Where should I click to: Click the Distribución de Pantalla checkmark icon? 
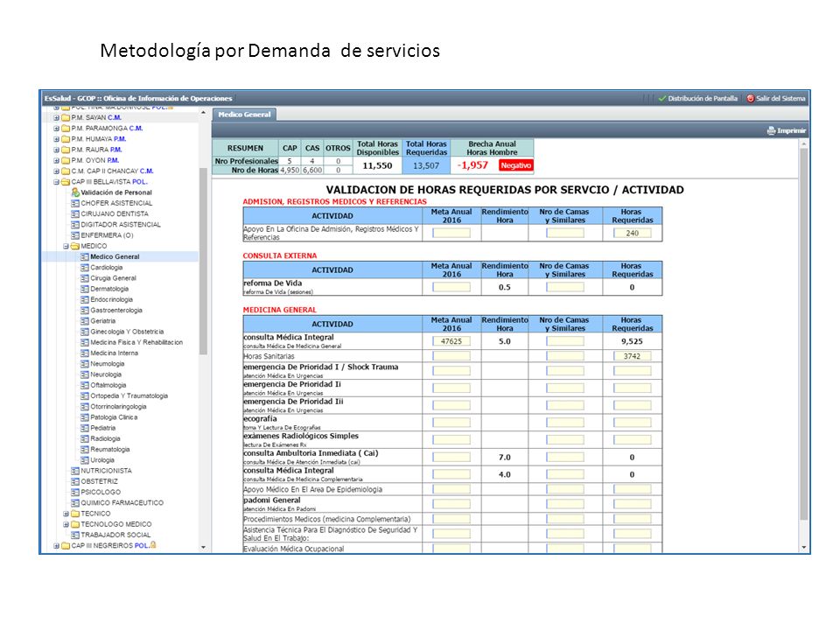(662, 99)
